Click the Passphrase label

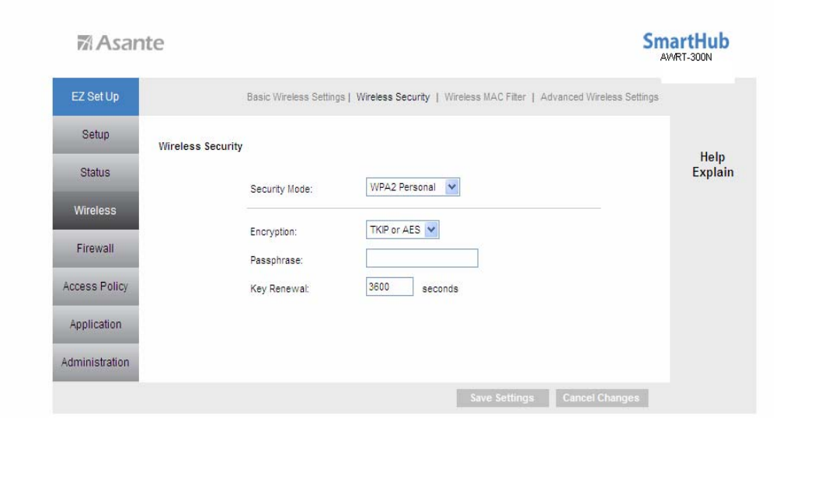(277, 260)
